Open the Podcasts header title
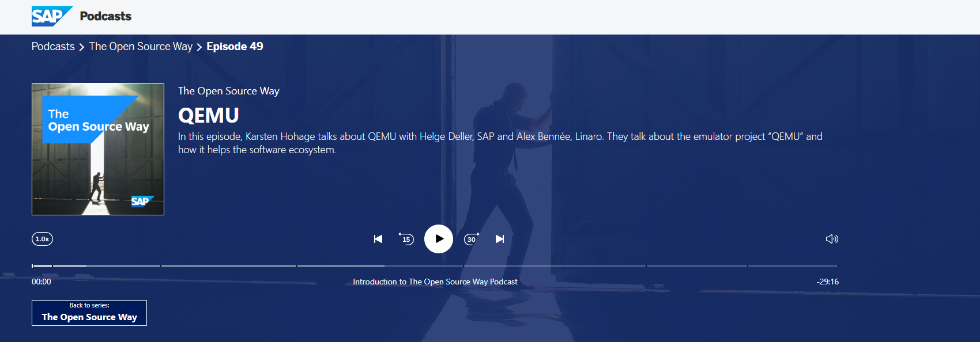The width and height of the screenshot is (980, 342). pos(105,16)
